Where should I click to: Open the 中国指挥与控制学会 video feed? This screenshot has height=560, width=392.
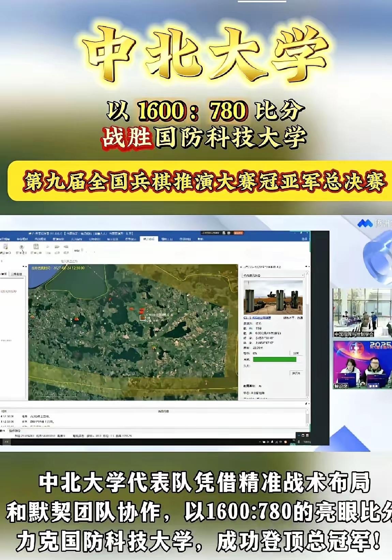click(x=362, y=313)
